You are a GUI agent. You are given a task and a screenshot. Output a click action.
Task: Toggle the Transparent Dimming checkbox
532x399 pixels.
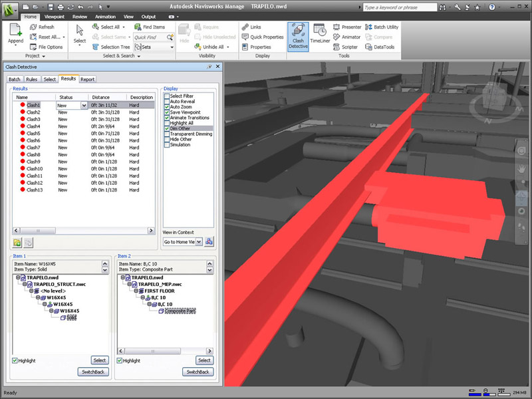point(167,134)
